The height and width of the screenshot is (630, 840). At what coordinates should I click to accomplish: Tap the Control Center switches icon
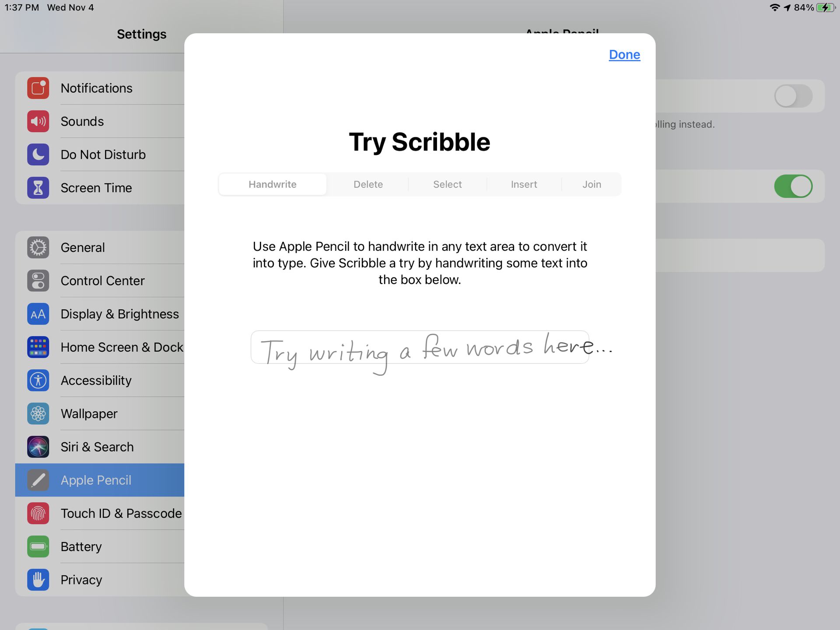(38, 280)
